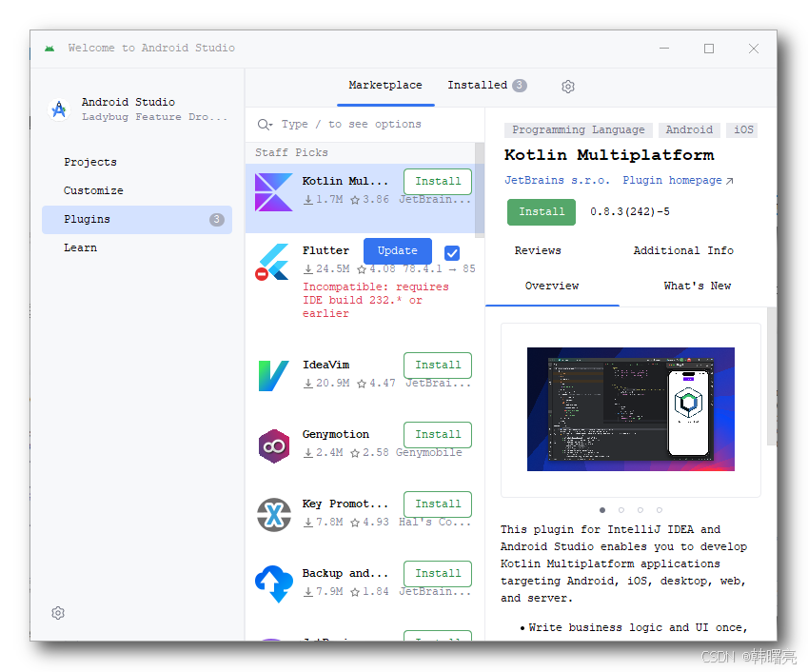Maximize the Welcome to Android Studio window
Image resolution: width=808 pixels, height=672 pixels.
pos(709,49)
